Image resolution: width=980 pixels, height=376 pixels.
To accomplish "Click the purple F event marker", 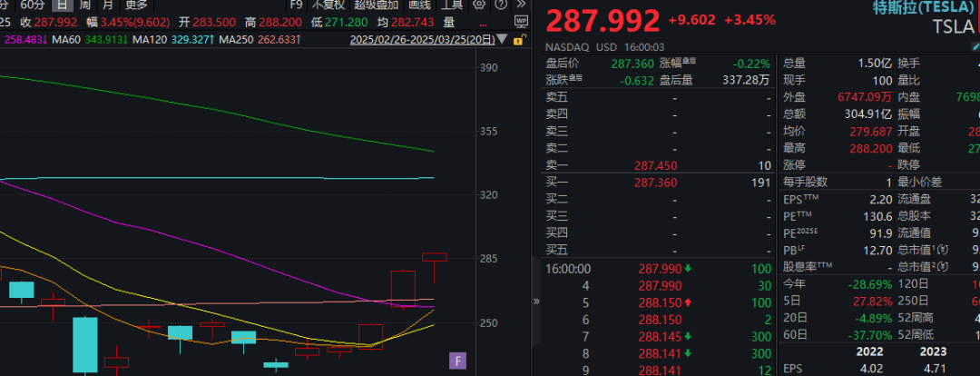I will (456, 361).
